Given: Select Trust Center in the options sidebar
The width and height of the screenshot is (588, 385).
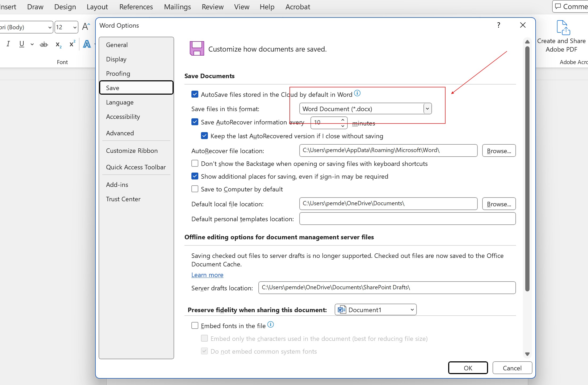Looking at the screenshot, I should click(x=123, y=199).
